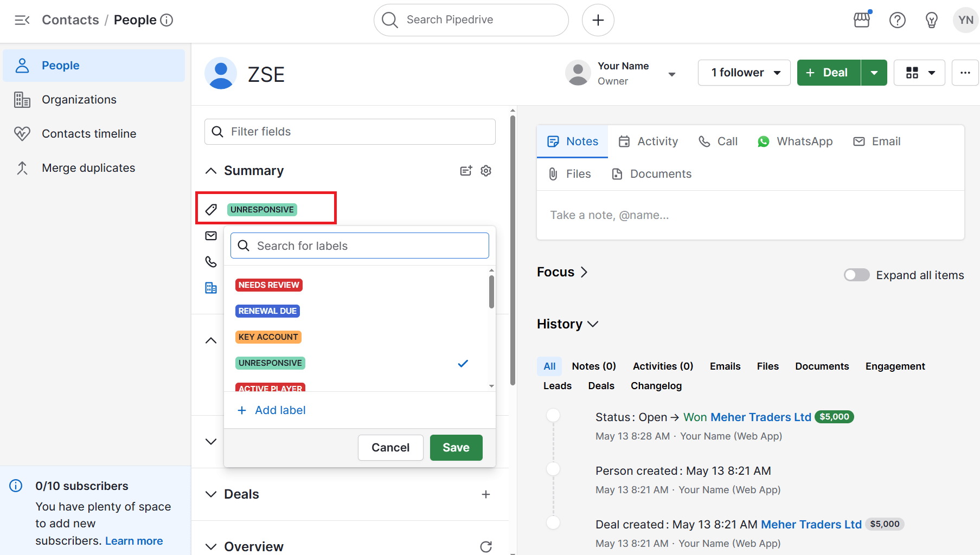980x555 pixels.
Task: Click the Organizations building icon in the sidebar
Action: 22,100
